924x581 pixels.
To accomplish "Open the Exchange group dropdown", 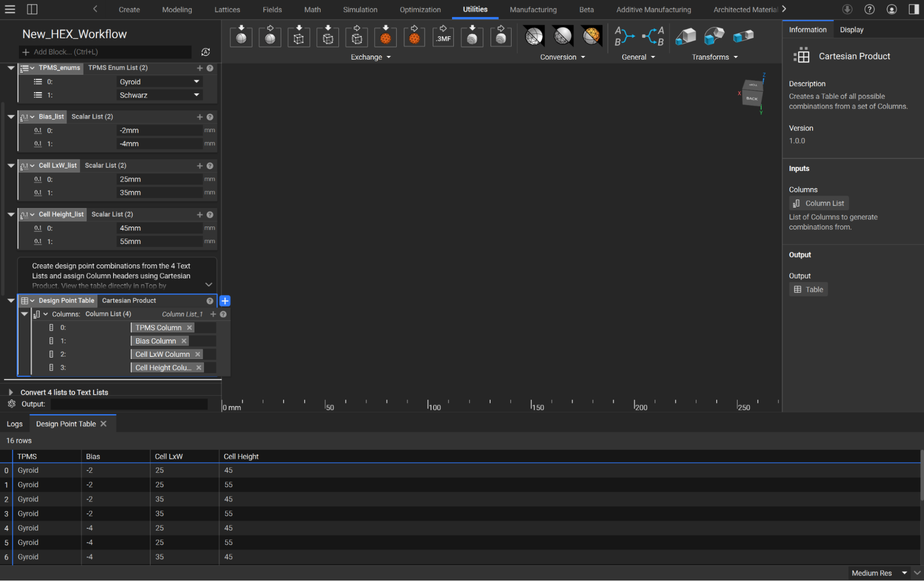I will [x=371, y=57].
